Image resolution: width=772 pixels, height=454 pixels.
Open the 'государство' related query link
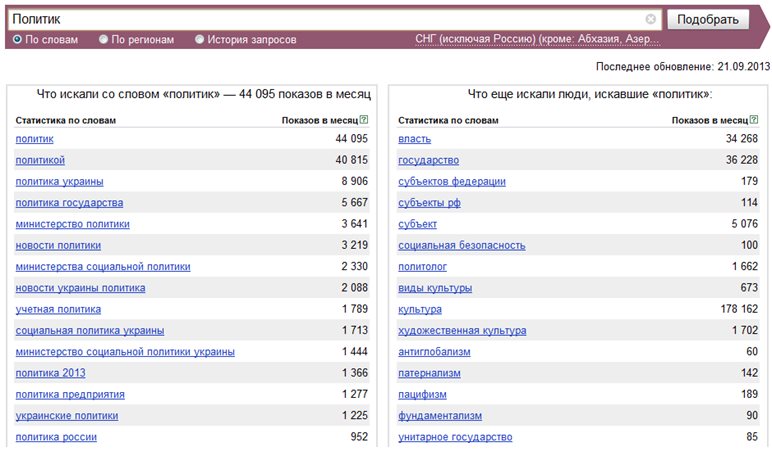(428, 161)
